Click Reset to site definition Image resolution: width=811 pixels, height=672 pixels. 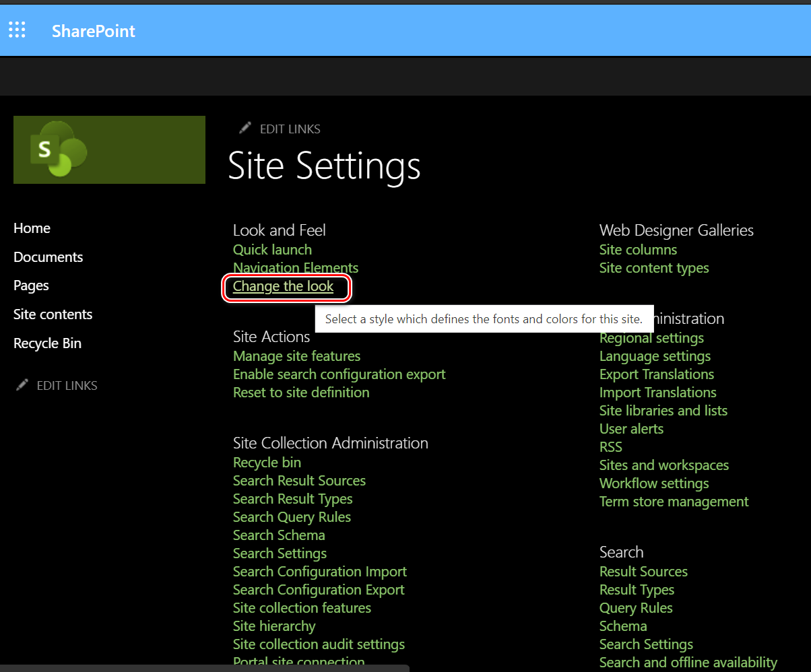click(x=301, y=393)
